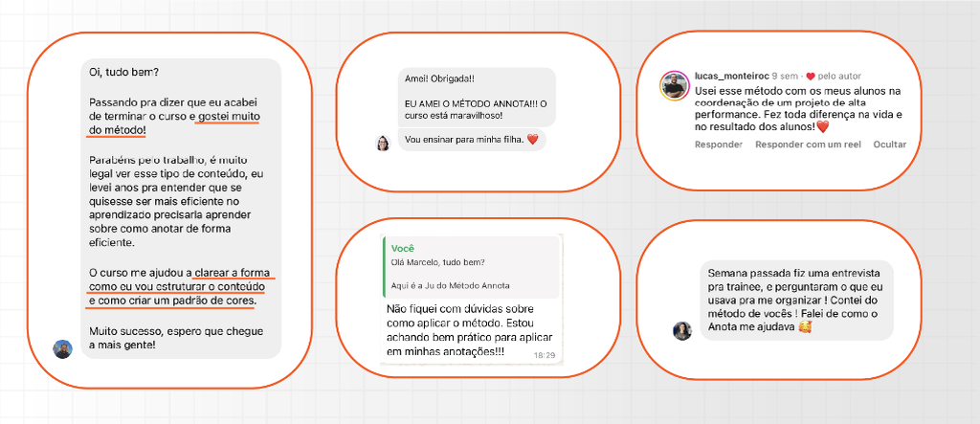This screenshot has width=980, height=424.
Task: Click the 'Responder' link under the comment
Action: 719,145
